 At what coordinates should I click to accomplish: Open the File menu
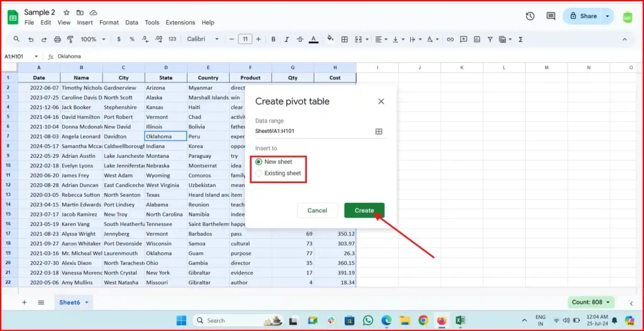[29, 23]
